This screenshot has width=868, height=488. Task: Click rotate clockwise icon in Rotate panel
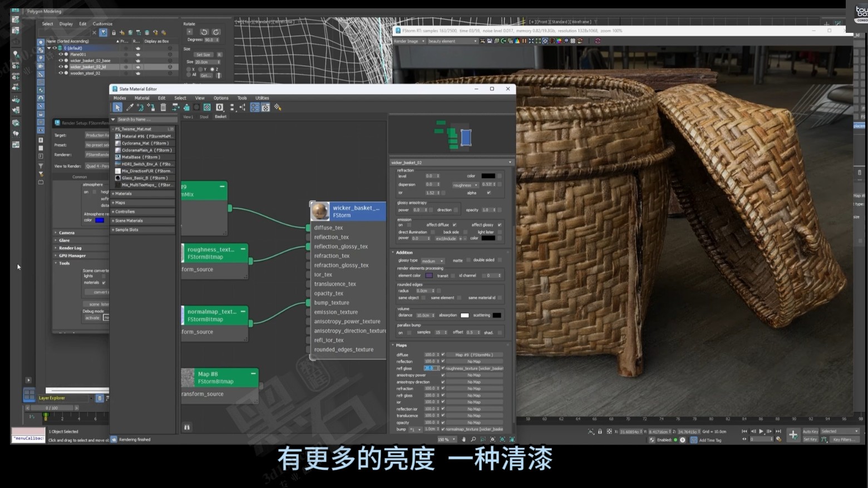click(216, 32)
